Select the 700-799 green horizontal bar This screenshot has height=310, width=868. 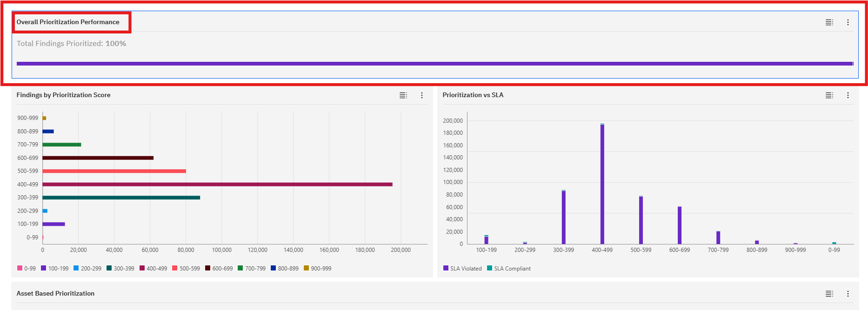[62, 145]
